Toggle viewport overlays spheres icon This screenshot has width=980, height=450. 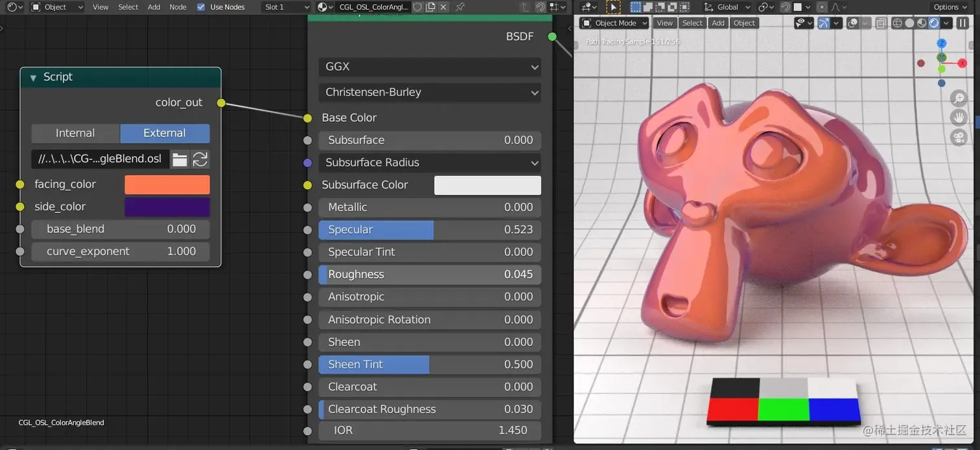pos(853,23)
